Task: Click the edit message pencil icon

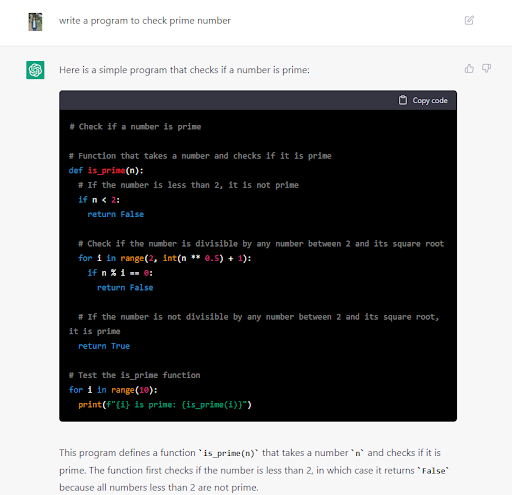Action: (469, 20)
